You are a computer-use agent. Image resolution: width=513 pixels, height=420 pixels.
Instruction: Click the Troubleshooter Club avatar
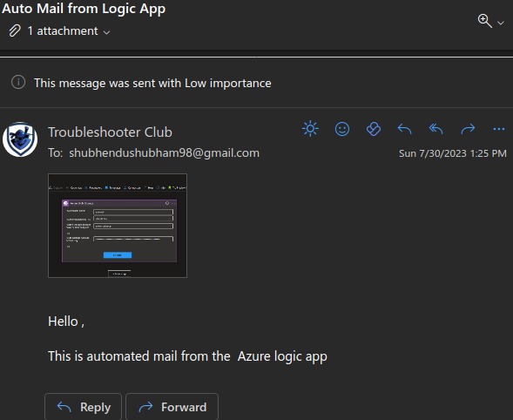click(20, 139)
